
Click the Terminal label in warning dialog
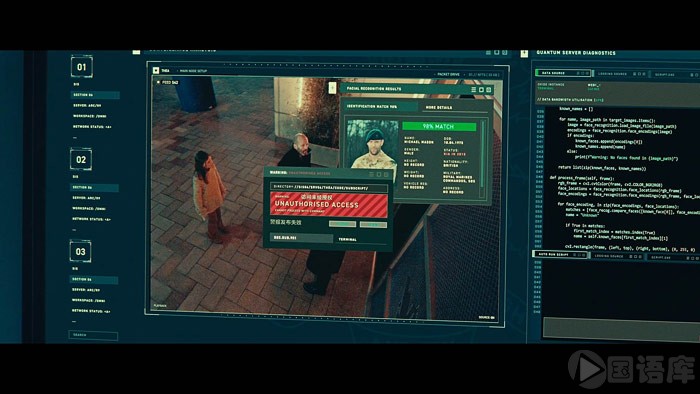coord(347,240)
